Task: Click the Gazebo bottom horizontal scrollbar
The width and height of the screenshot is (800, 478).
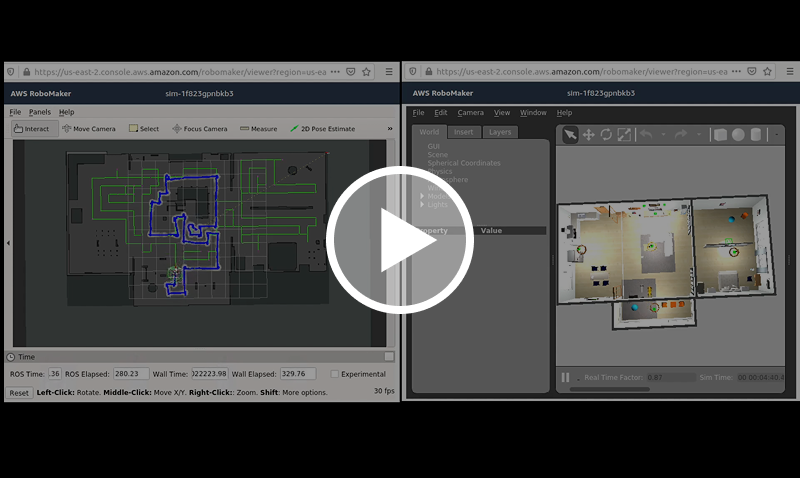Action: point(609,389)
